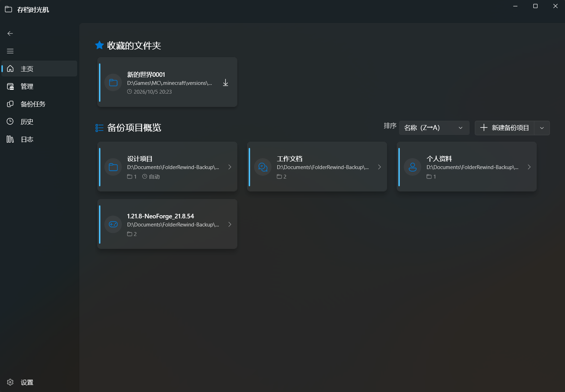The width and height of the screenshot is (565, 392).
Task: Open 设置 at the sidebar bottom
Action: click(x=39, y=382)
